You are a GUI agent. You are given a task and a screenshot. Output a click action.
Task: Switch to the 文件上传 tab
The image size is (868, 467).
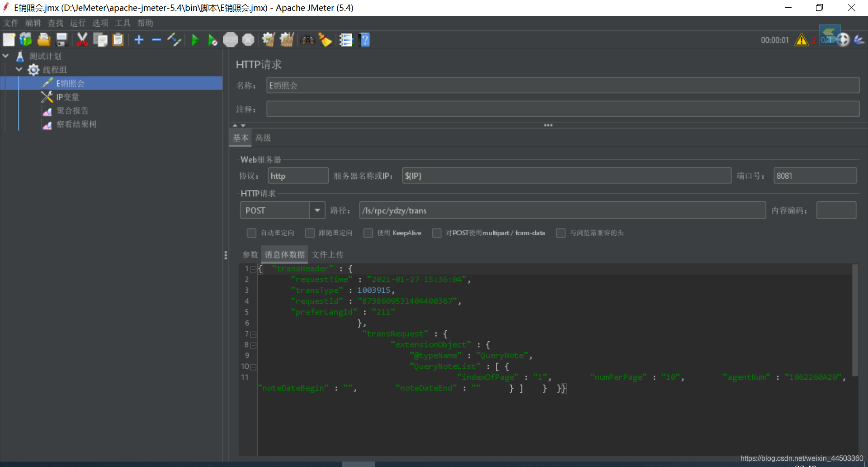[x=327, y=255]
